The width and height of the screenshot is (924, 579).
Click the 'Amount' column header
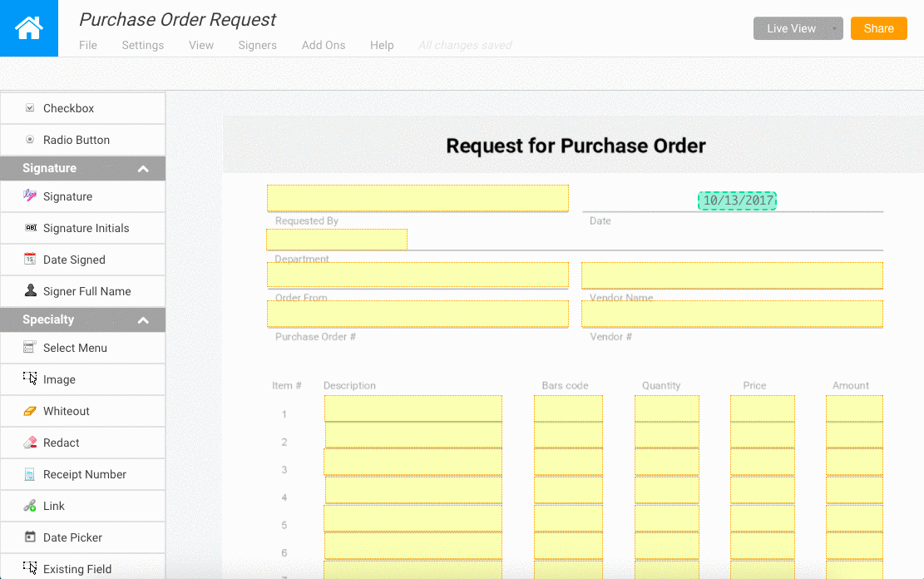[850, 386]
